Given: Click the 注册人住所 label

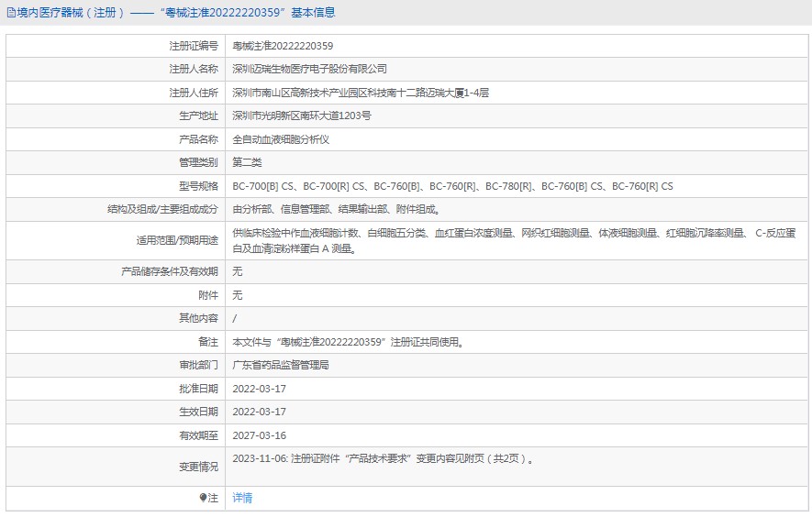Looking at the screenshot, I should [194, 93].
